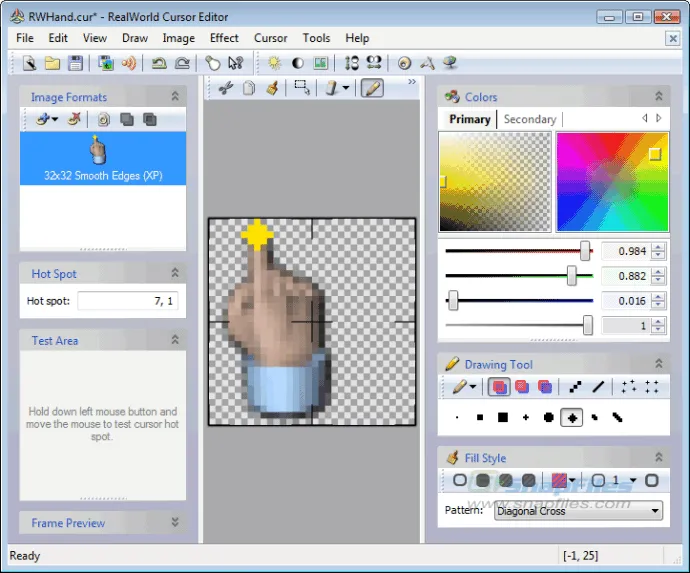Click the Redo arrow icon
The width and height of the screenshot is (690, 573).
[182, 63]
